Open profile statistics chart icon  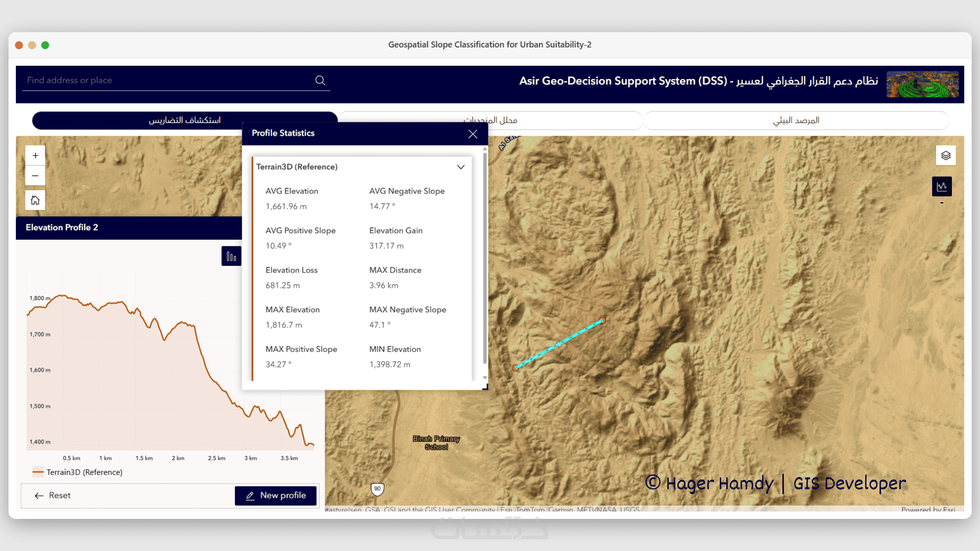231,256
